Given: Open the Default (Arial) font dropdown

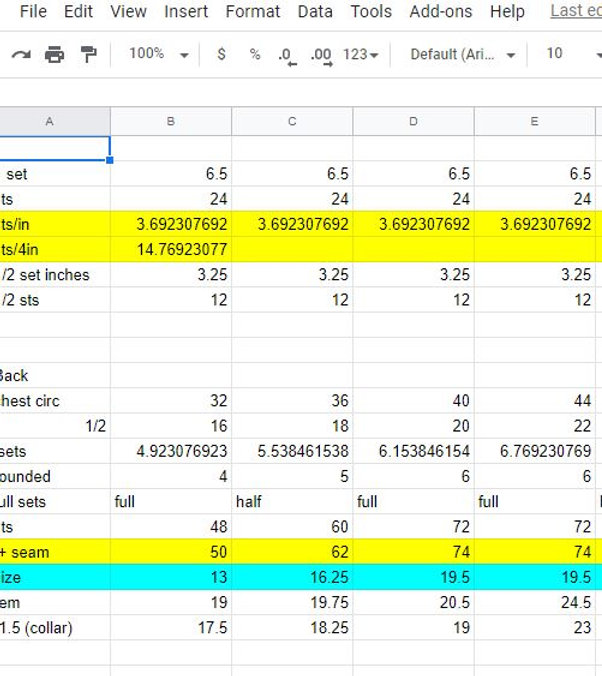Looking at the screenshot, I should [463, 54].
